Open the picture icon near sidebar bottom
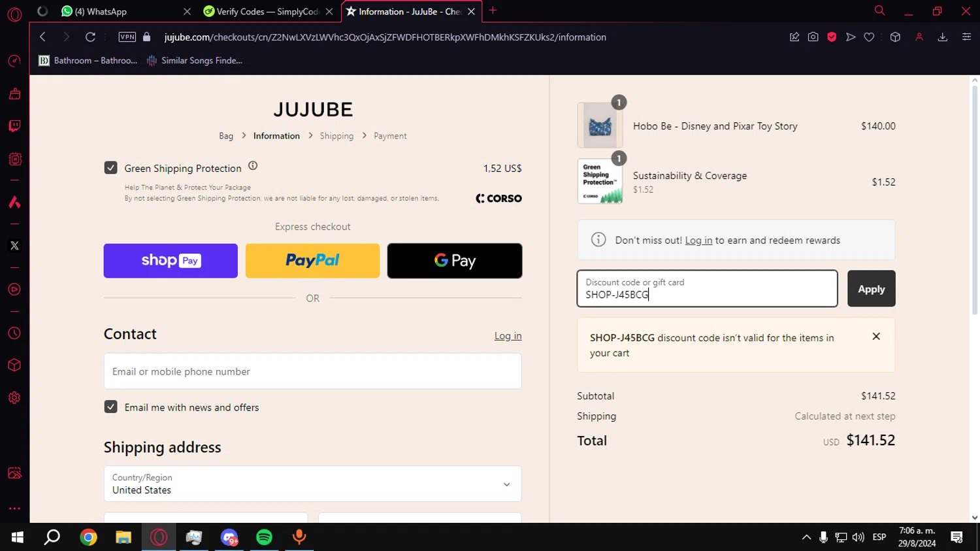The image size is (980, 551). point(14,473)
